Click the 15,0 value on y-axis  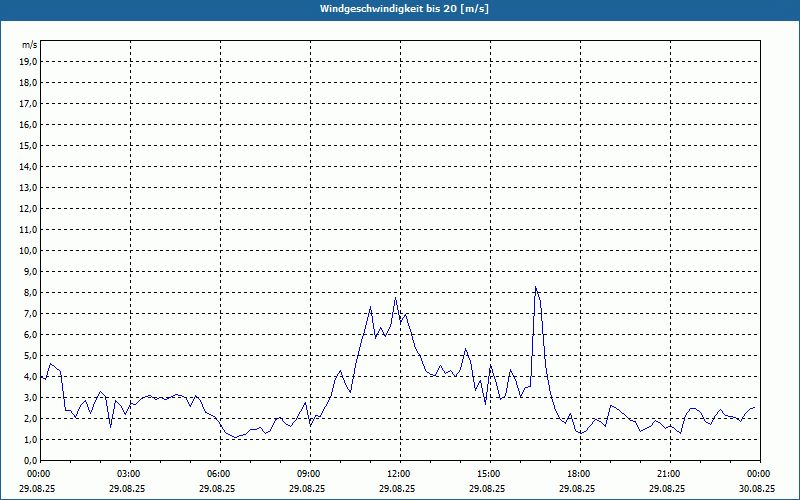pos(28,145)
